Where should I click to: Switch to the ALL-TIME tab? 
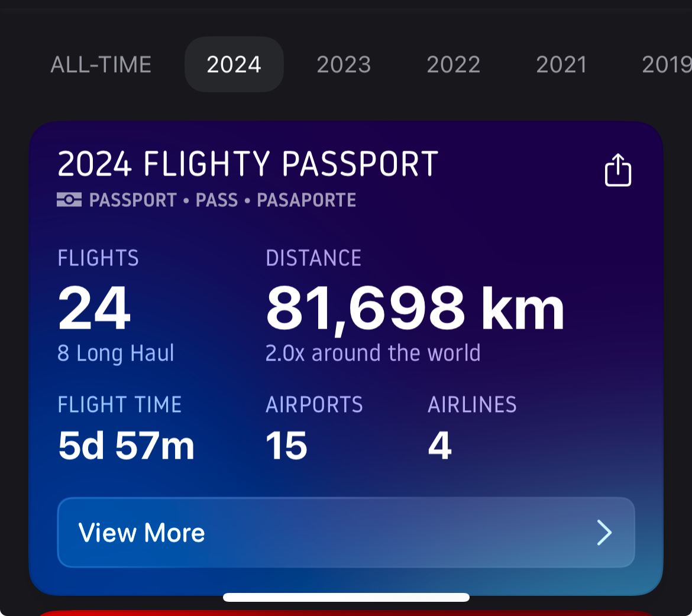pyautogui.click(x=101, y=65)
